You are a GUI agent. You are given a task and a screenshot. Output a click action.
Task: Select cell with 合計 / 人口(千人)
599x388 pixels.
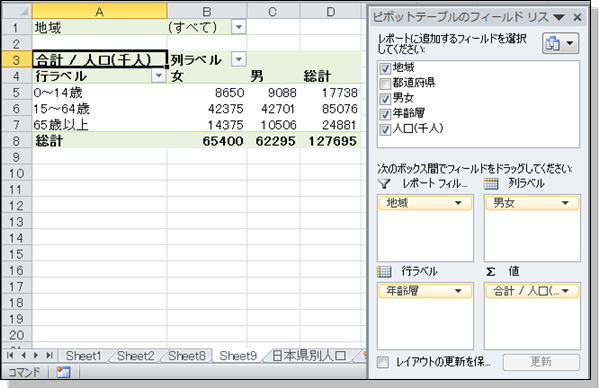coord(100,60)
